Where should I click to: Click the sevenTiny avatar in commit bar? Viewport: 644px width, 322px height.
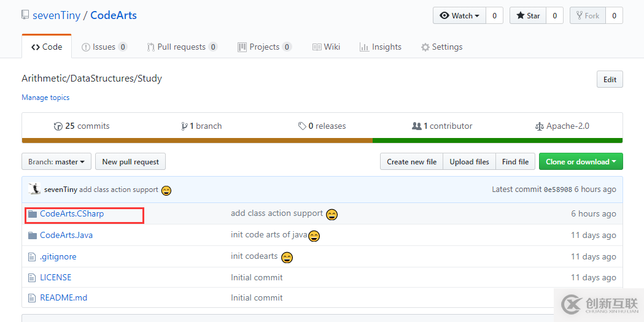click(34, 189)
